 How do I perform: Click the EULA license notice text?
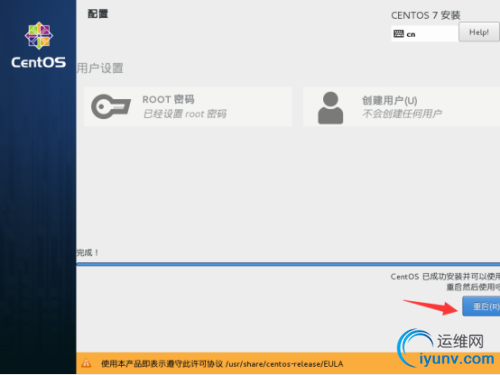222,364
